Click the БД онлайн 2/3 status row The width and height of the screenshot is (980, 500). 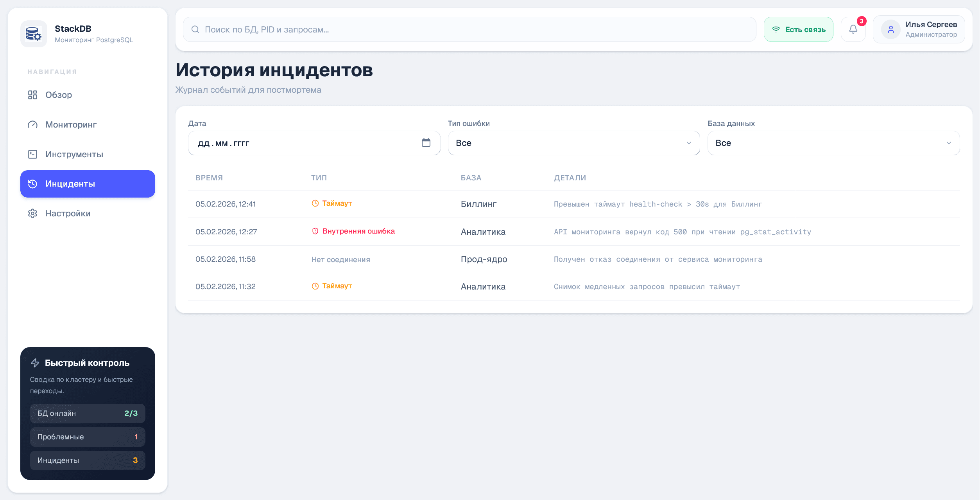click(x=87, y=413)
